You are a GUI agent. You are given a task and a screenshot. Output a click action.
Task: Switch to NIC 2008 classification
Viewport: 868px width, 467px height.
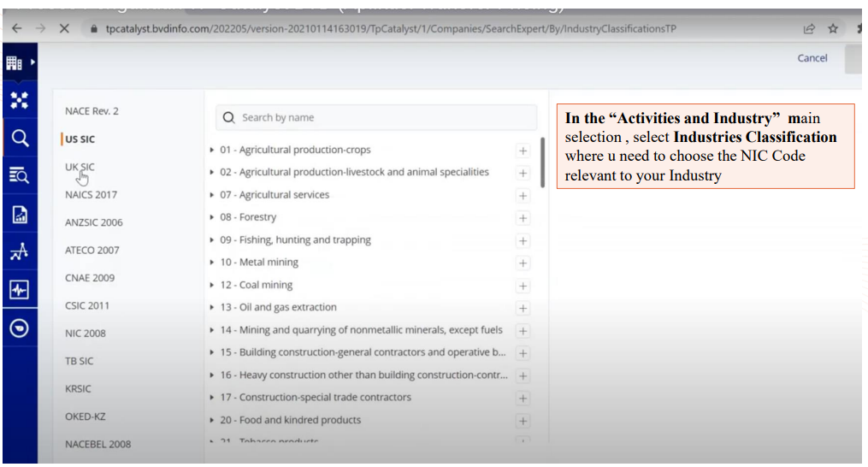tap(86, 334)
